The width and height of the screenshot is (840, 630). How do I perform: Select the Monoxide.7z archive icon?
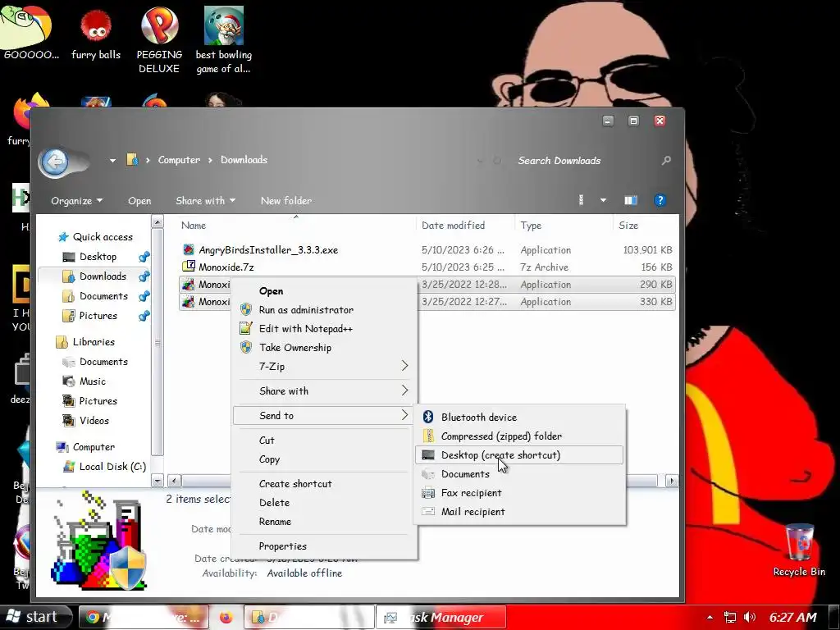(189, 267)
